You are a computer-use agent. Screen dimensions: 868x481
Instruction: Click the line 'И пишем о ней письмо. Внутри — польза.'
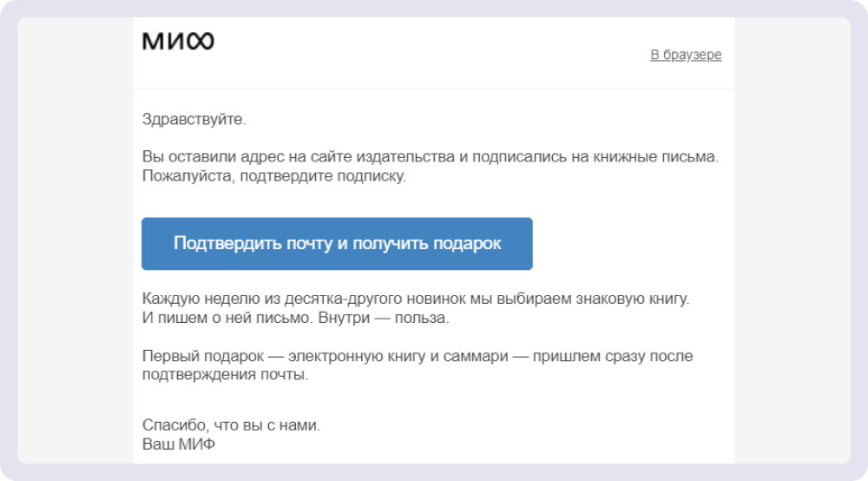(x=296, y=319)
